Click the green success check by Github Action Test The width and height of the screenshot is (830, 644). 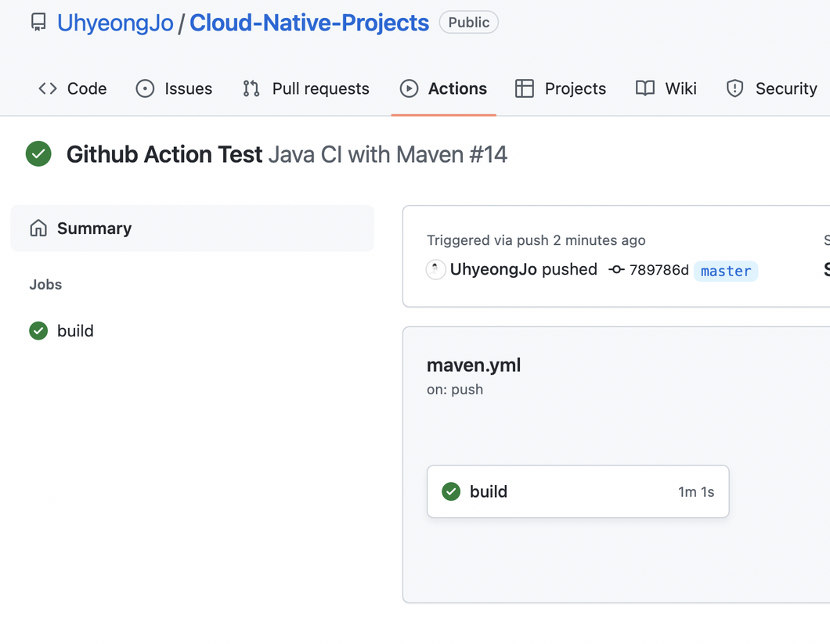pyautogui.click(x=38, y=154)
